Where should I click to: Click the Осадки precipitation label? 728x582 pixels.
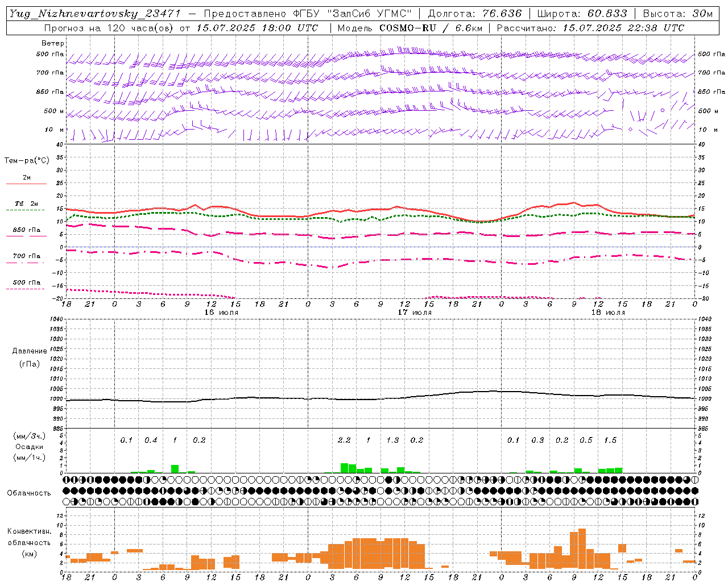[x=30, y=447]
